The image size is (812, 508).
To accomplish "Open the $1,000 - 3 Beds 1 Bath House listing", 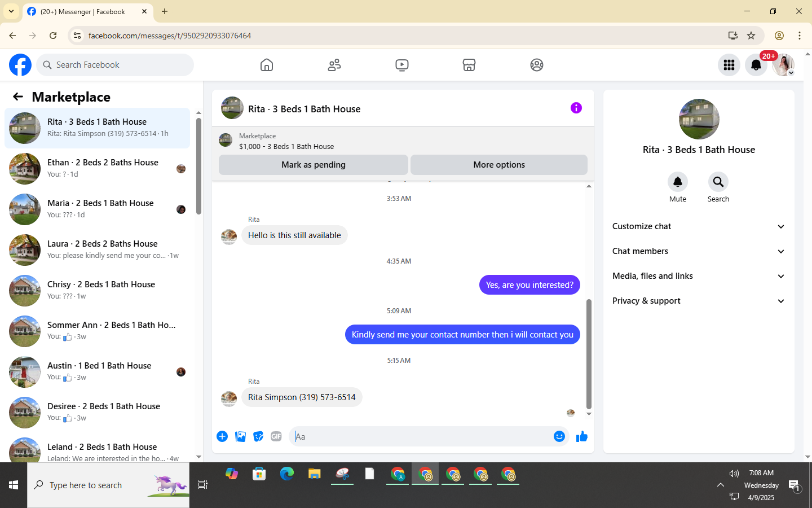I will point(286,146).
